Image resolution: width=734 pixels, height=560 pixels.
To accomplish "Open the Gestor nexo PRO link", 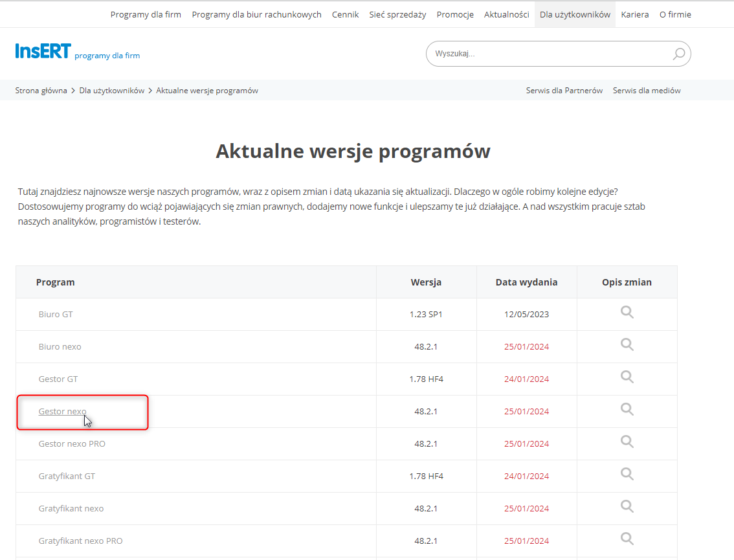I will 72,443.
